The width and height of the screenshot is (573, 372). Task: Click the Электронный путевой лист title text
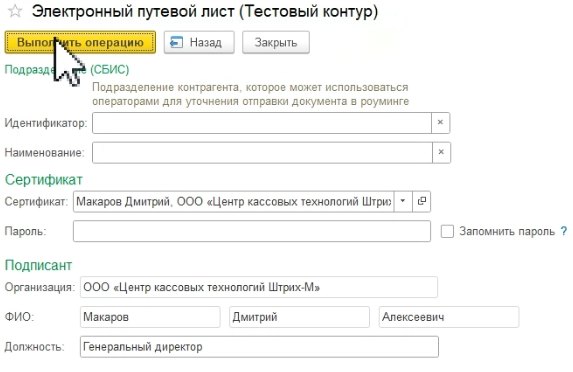click(205, 11)
